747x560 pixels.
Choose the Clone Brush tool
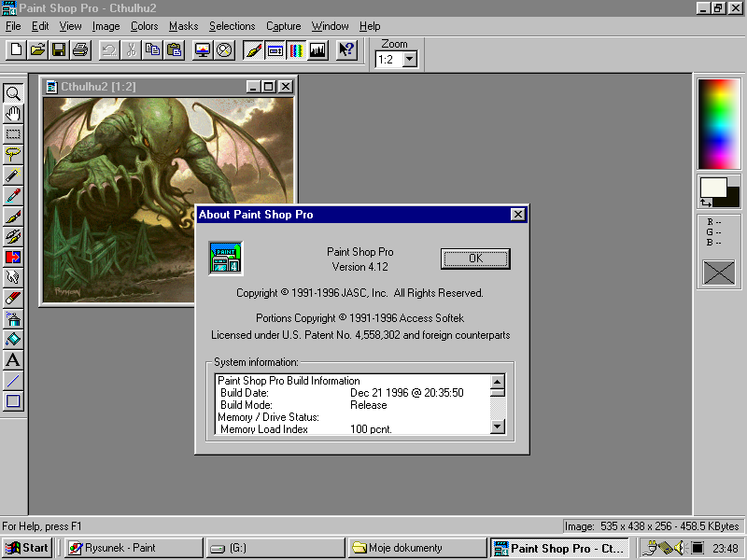(13, 237)
